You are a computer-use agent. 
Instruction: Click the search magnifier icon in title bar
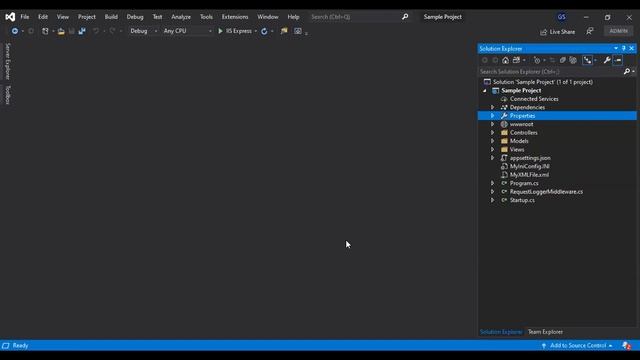[x=405, y=17]
